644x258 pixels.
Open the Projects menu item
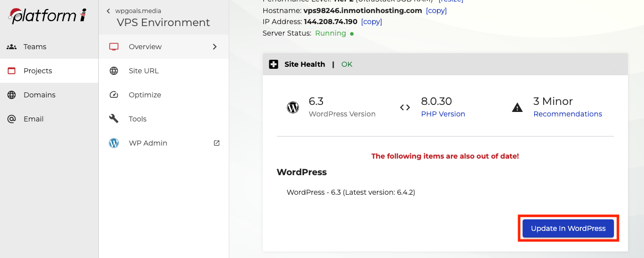(x=38, y=71)
